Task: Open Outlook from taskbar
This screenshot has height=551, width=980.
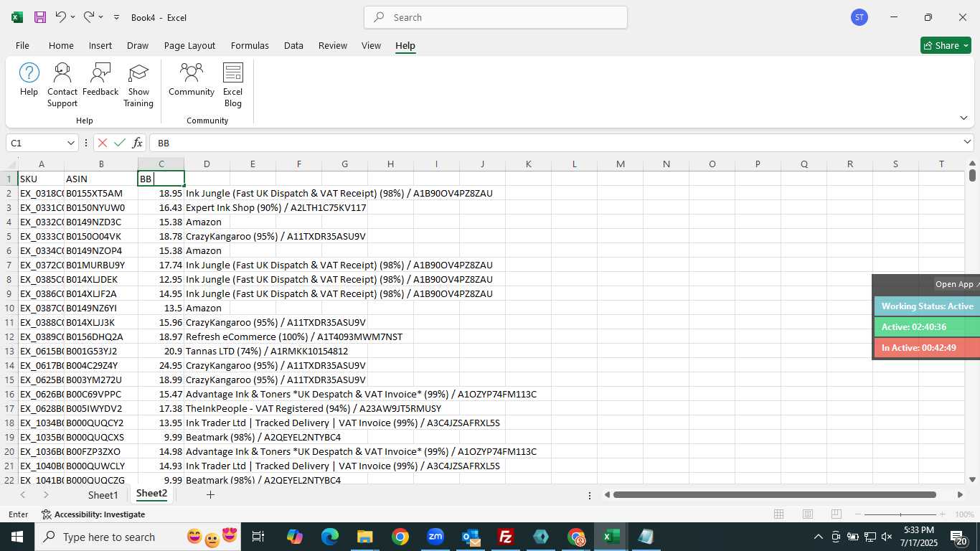Action: tap(471, 537)
